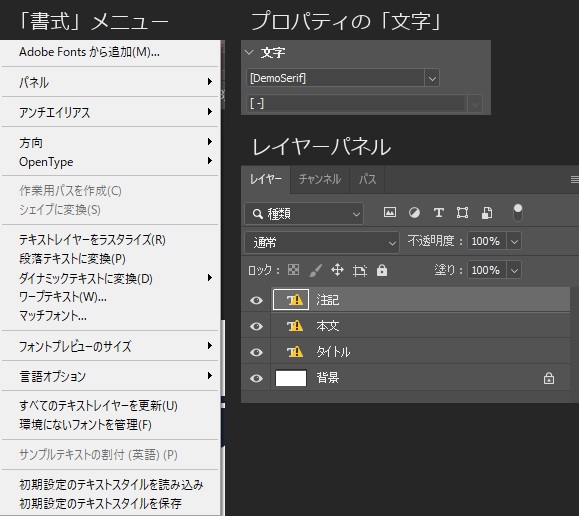Filter layers by smart object icon
Image resolution: width=579 pixels, height=516 pixels.
(487, 213)
